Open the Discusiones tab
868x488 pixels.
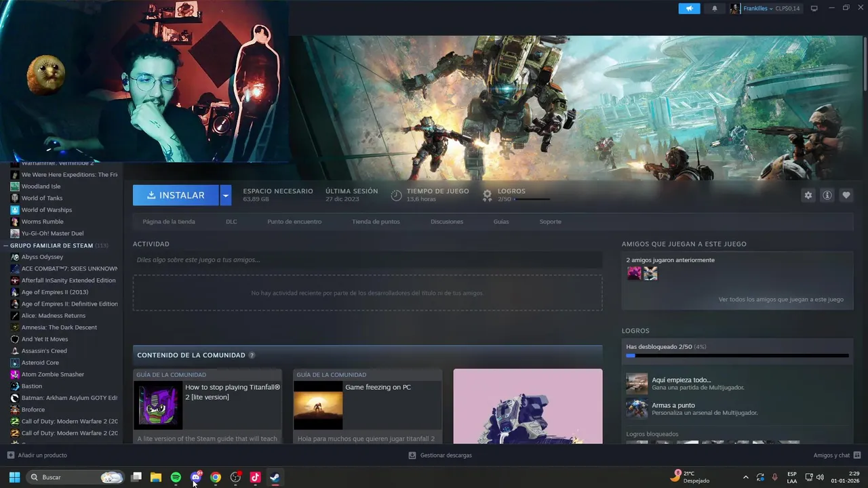[447, 222]
